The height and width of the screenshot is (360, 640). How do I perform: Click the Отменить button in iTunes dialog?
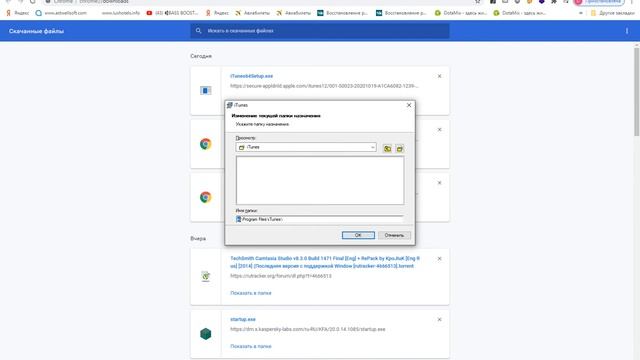(394, 235)
